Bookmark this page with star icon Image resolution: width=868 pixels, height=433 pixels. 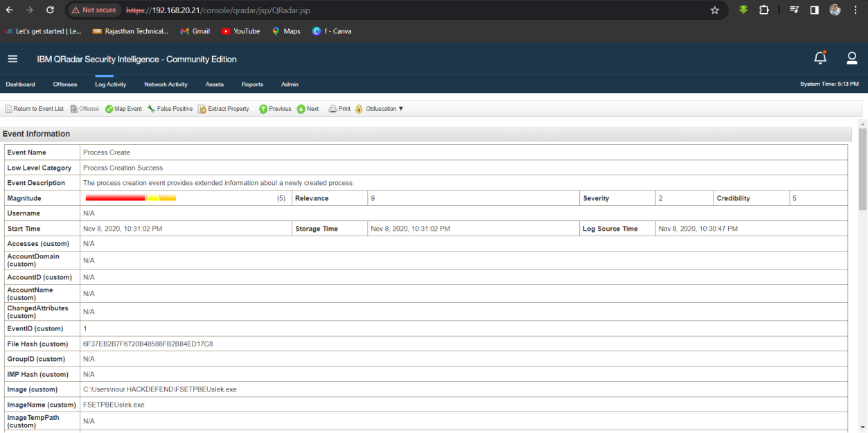click(715, 10)
